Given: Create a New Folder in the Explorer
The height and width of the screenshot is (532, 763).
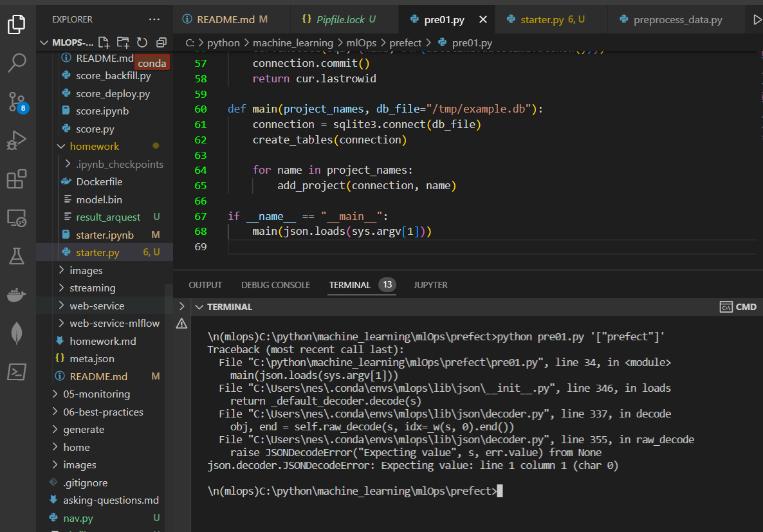Looking at the screenshot, I should (123, 42).
